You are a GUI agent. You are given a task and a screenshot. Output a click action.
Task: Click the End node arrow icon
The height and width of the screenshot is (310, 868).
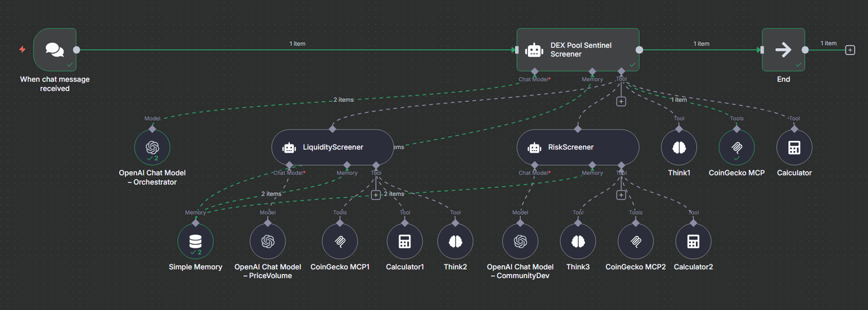pyautogui.click(x=783, y=50)
